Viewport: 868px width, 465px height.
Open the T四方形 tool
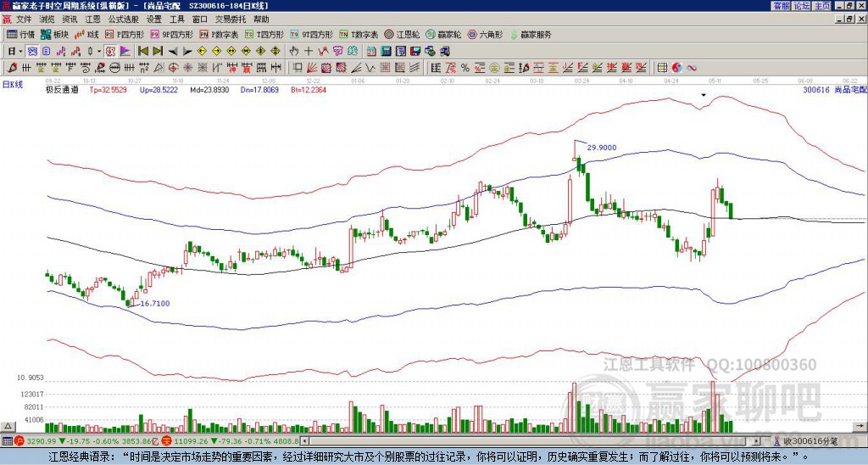pyautogui.click(x=264, y=34)
